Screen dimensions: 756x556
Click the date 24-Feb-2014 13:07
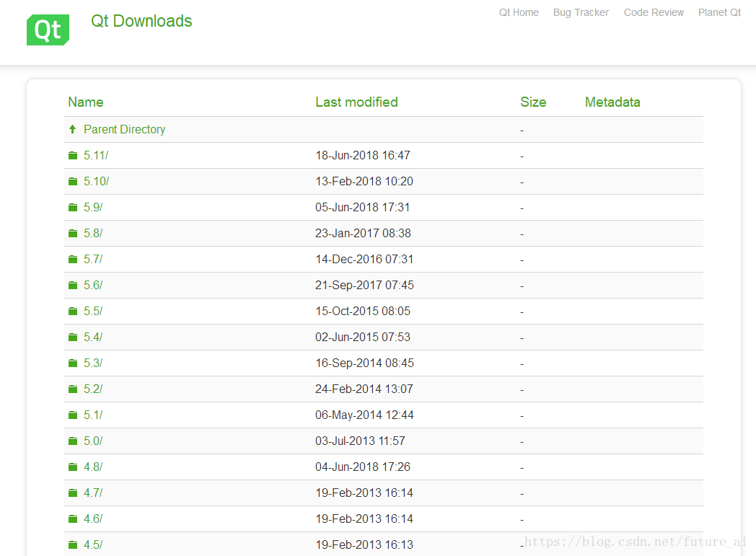364,389
